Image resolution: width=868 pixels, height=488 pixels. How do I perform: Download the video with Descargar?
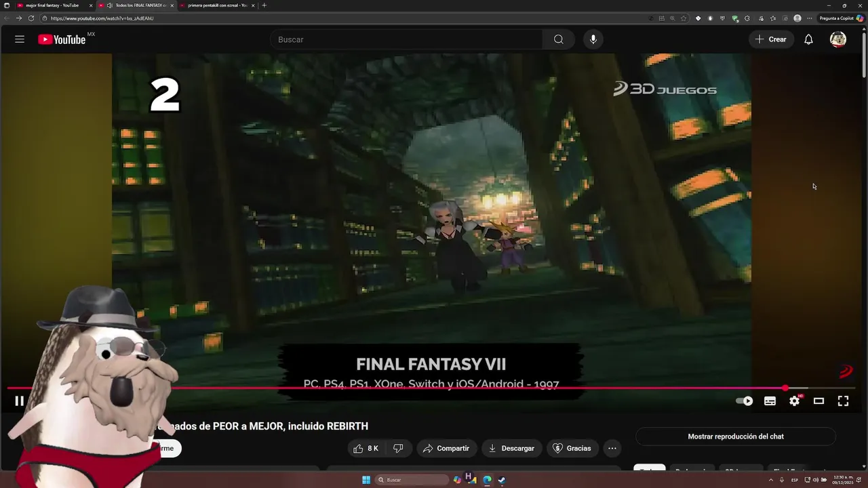tap(512, 448)
